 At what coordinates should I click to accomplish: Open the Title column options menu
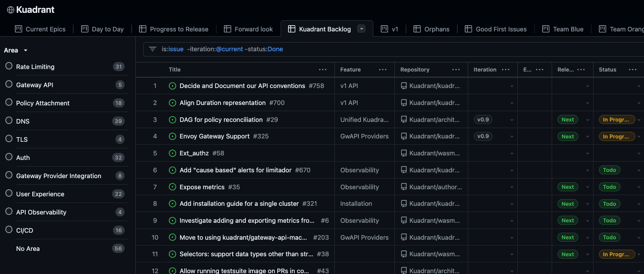323,69
